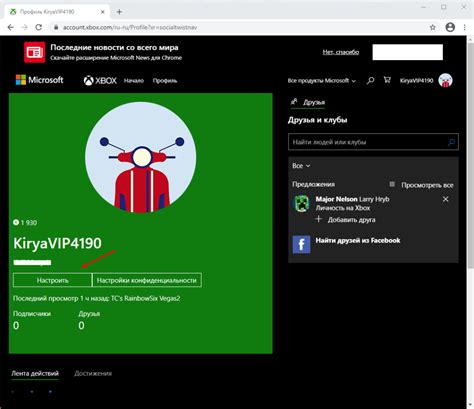
Task: Click the Последние новости со всего мира headline
Action: click(x=114, y=48)
